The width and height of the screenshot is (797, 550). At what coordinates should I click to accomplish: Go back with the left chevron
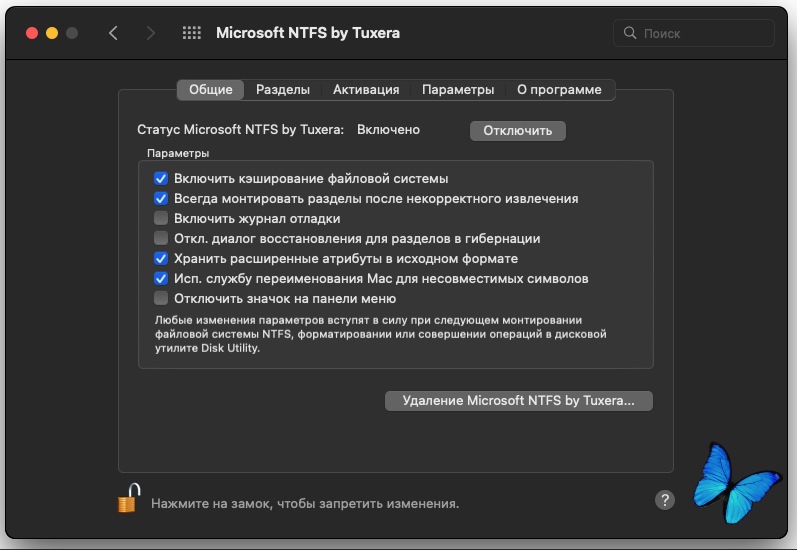pyautogui.click(x=113, y=33)
